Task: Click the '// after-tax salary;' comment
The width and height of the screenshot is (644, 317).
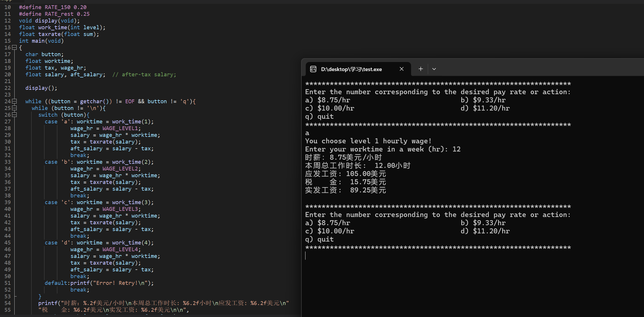Action: 144,74
